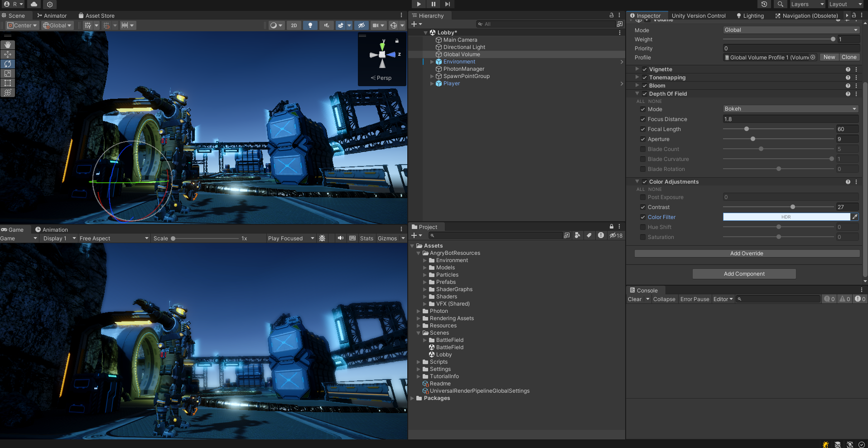
Task: Open the Free Aspect dropdown in Game view
Action: point(114,238)
